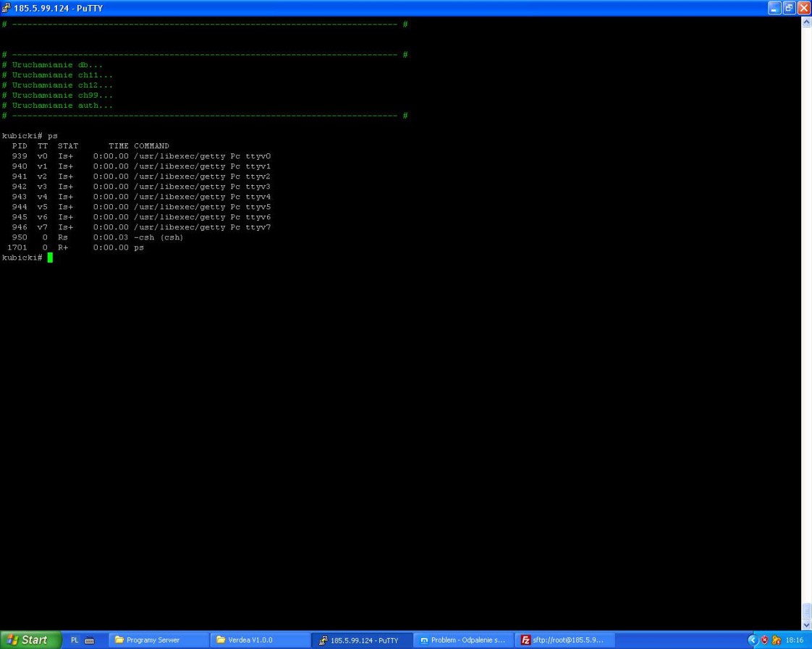Viewport: 812px width, 649px height.
Task: Minimize the PuTTY window
Action: point(774,8)
